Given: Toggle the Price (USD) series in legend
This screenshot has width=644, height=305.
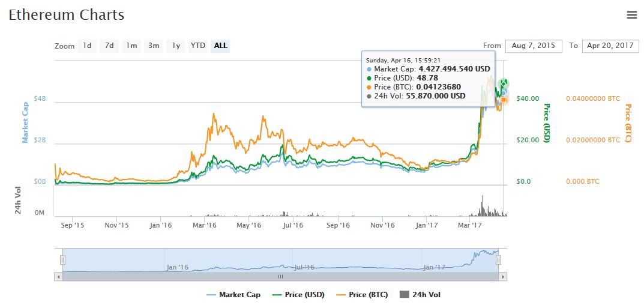Looking at the screenshot, I should (x=298, y=295).
